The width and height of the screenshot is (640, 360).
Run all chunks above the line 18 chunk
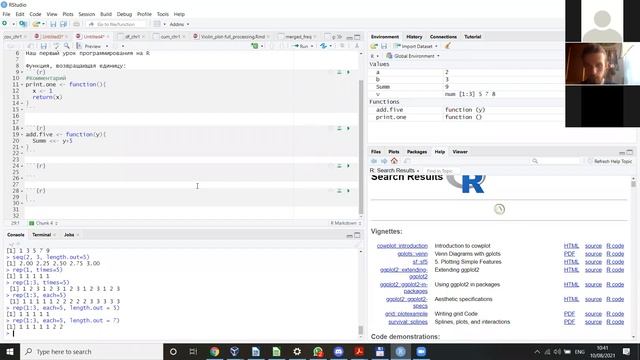[x=339, y=128]
